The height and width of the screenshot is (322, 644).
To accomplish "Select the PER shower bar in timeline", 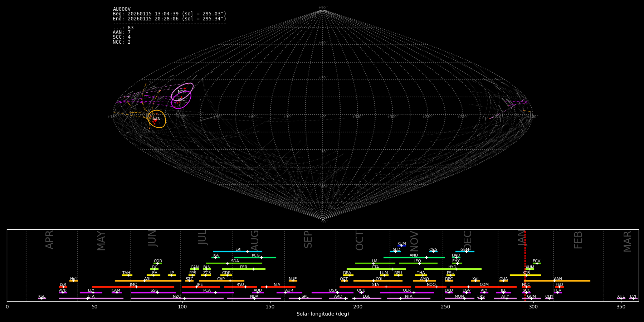I will tap(244, 269).
